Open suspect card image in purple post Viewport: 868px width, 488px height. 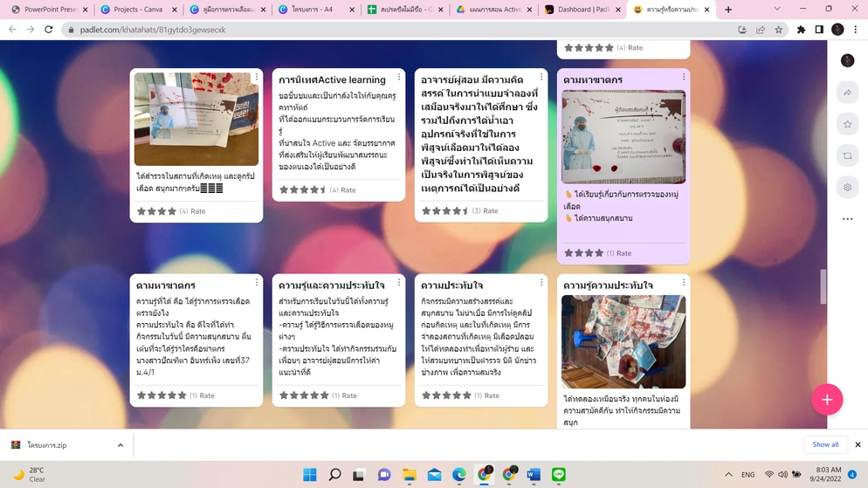[623, 137]
